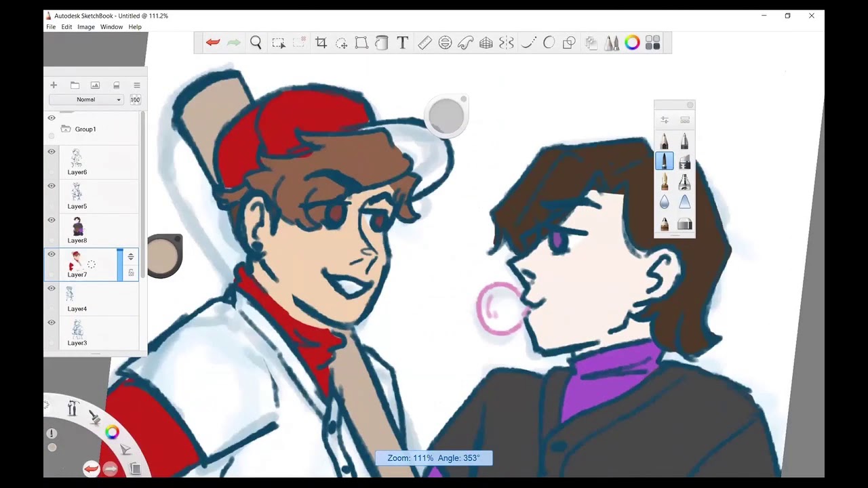
Task: Hide Layer7 with its eye icon
Action: (52, 254)
